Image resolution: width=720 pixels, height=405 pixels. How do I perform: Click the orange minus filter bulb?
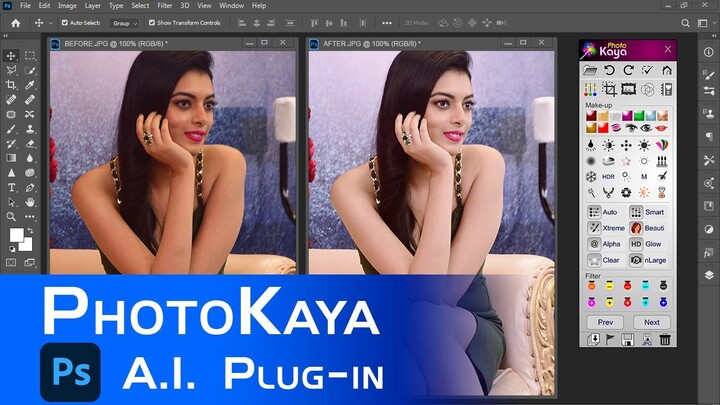click(591, 286)
